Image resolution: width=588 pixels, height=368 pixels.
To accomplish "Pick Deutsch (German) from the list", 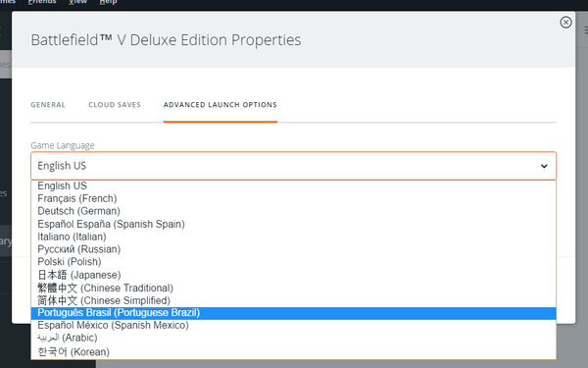I will pyautogui.click(x=294, y=211).
